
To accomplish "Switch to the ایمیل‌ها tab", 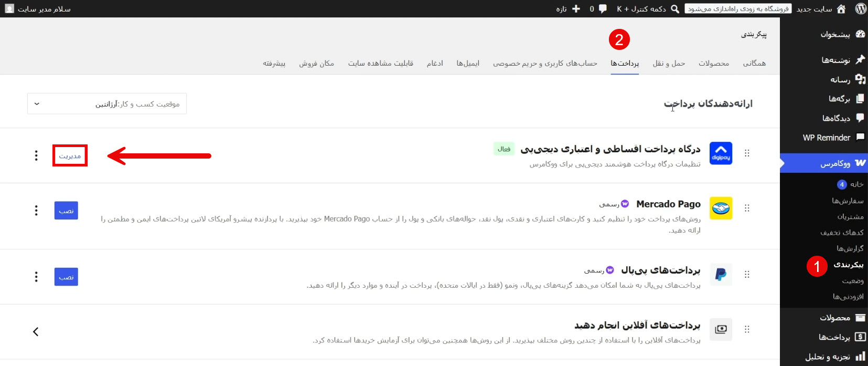I will [x=468, y=64].
